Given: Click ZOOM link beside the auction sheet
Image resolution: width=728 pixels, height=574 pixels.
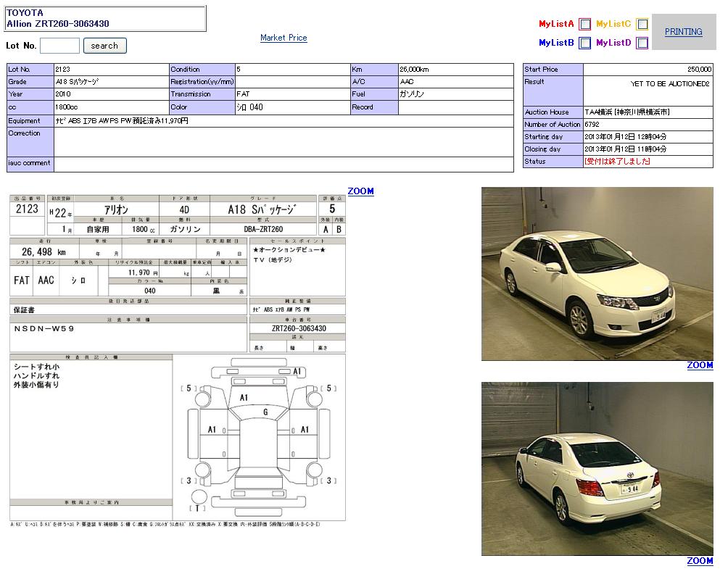Looking at the screenshot, I should click(x=360, y=191).
